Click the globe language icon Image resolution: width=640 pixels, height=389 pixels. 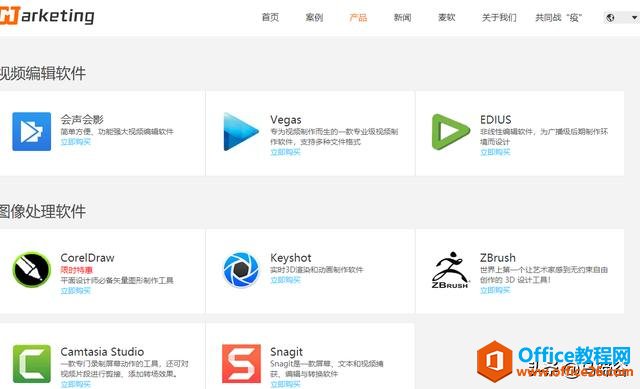click(610, 18)
